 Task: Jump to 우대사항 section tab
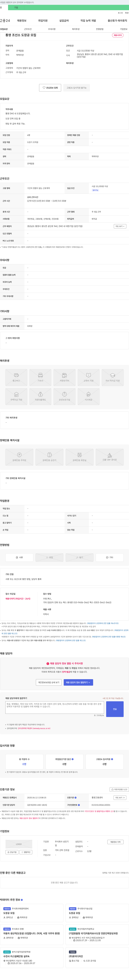pyautogui.click(x=52, y=29)
